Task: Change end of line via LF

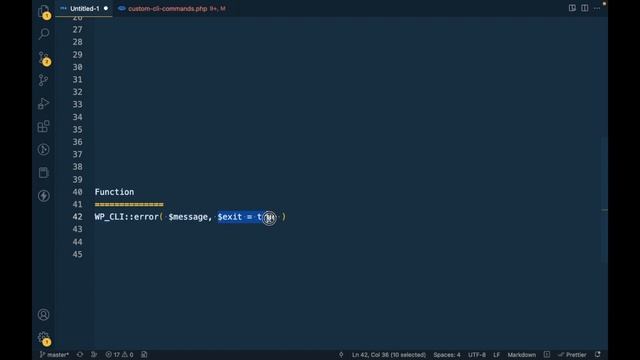Action: (496, 355)
